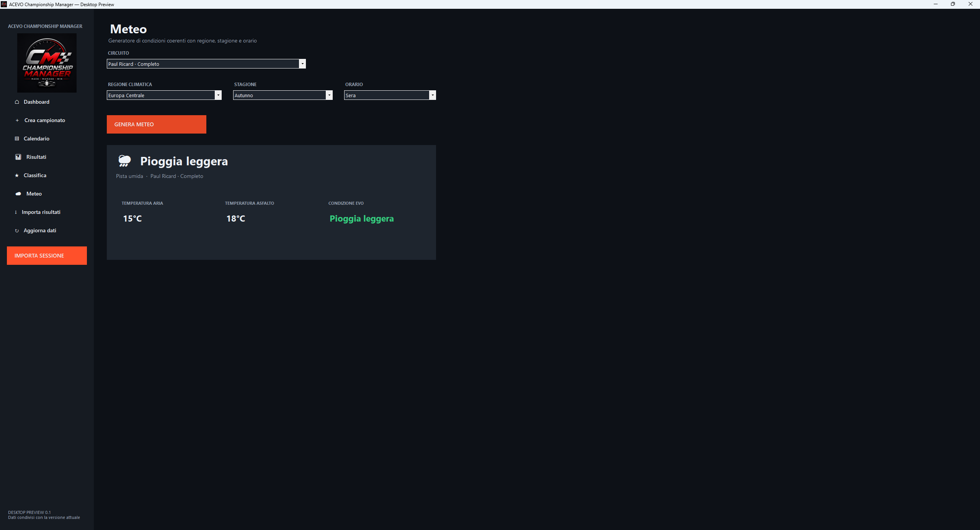
Task: Open the Dashboard page
Action: 36,102
